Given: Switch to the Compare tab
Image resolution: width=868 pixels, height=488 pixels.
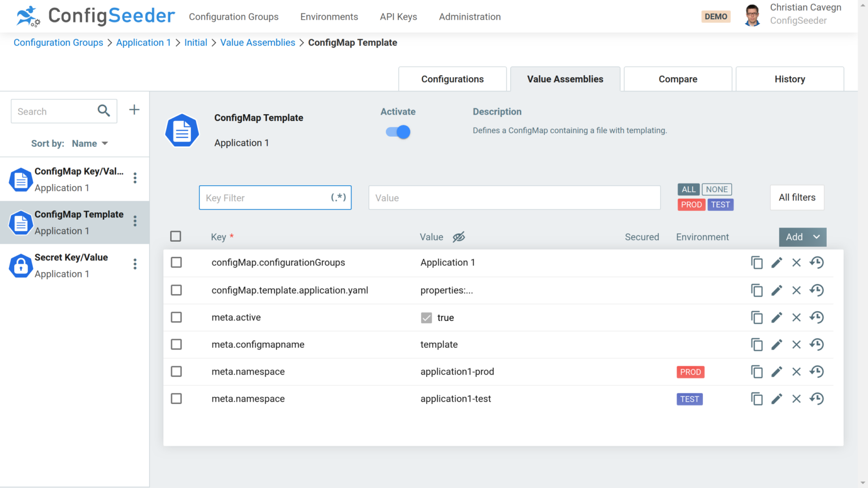Looking at the screenshot, I should coord(678,79).
